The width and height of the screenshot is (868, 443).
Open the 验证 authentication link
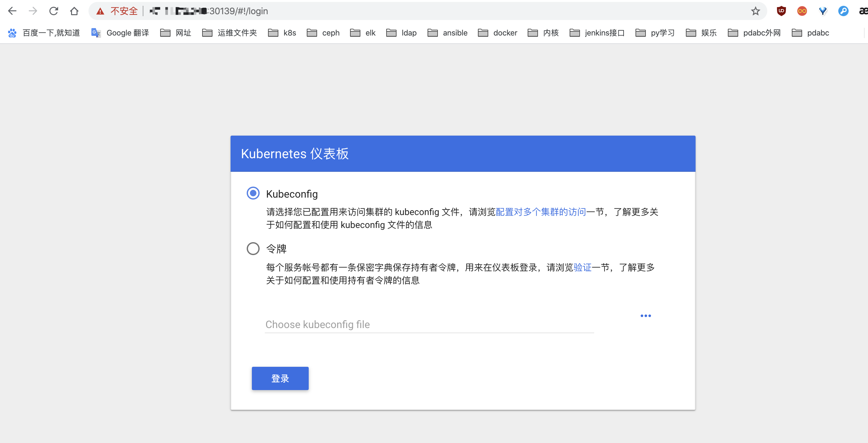click(582, 267)
